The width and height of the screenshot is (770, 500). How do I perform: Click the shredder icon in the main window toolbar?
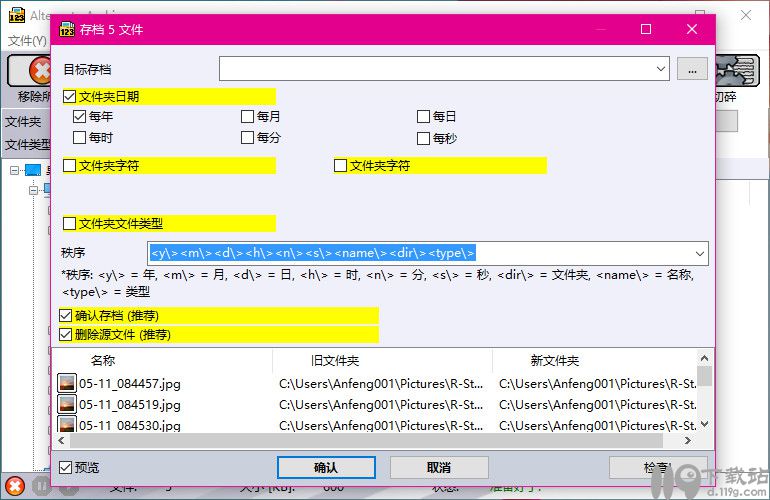pos(737,71)
